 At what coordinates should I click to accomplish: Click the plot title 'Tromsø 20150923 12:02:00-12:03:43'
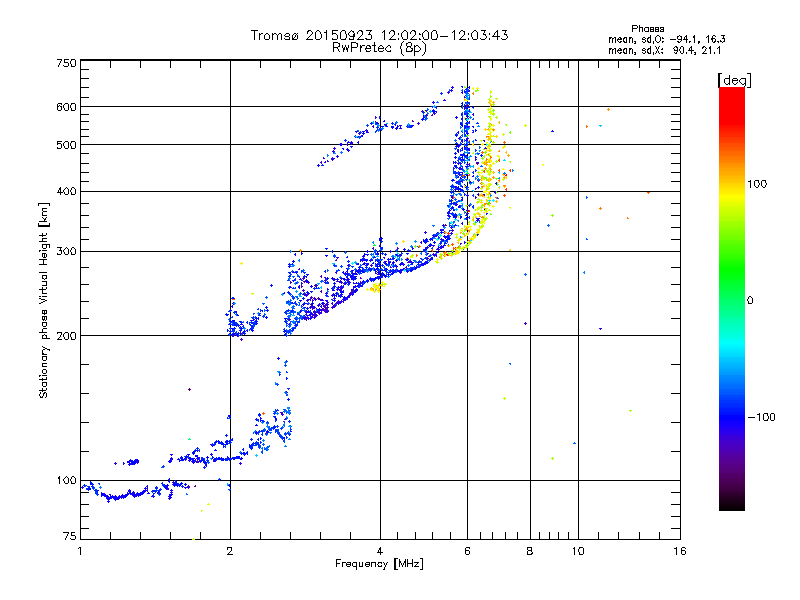coord(379,35)
